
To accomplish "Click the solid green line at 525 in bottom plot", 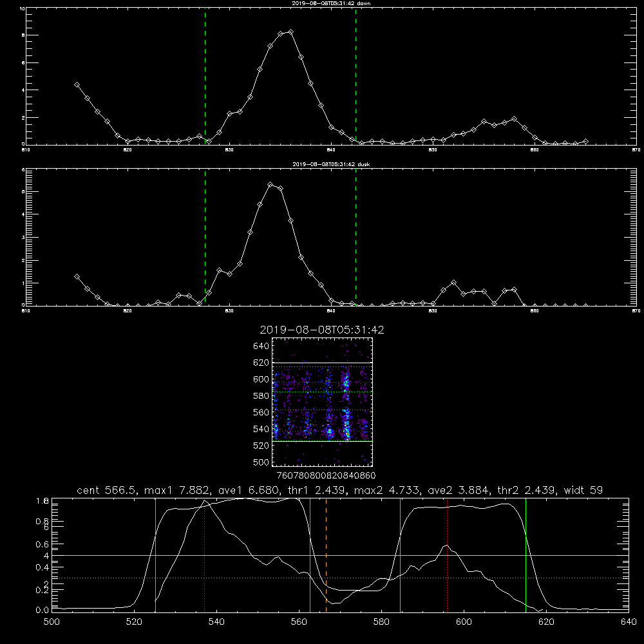I will click(155, 555).
